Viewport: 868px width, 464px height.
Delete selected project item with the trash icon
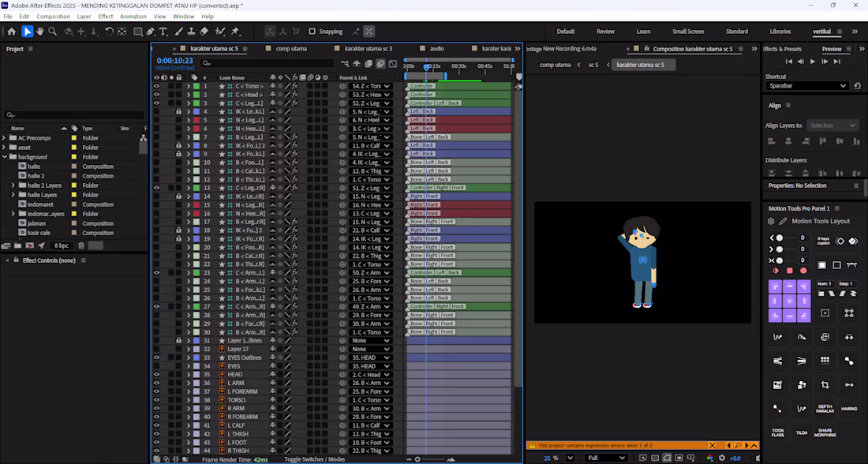(x=81, y=245)
